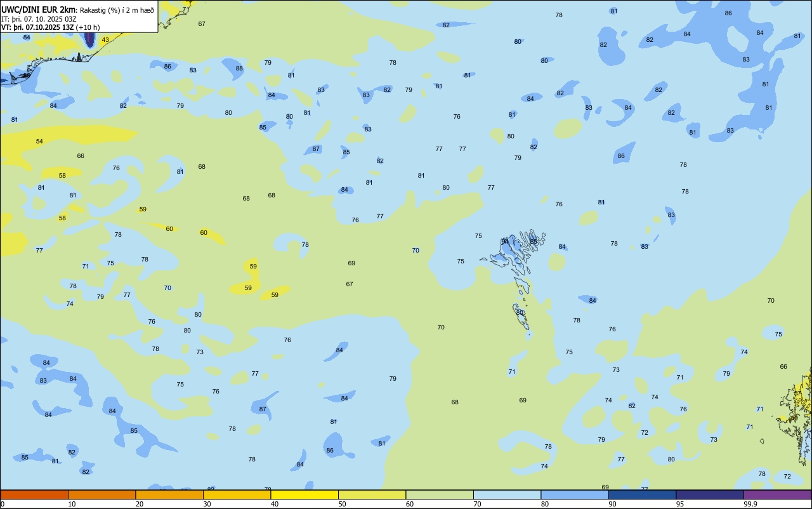Click the light green 60–70 legend swatch
This screenshot has width=812, height=509.
(x=440, y=494)
